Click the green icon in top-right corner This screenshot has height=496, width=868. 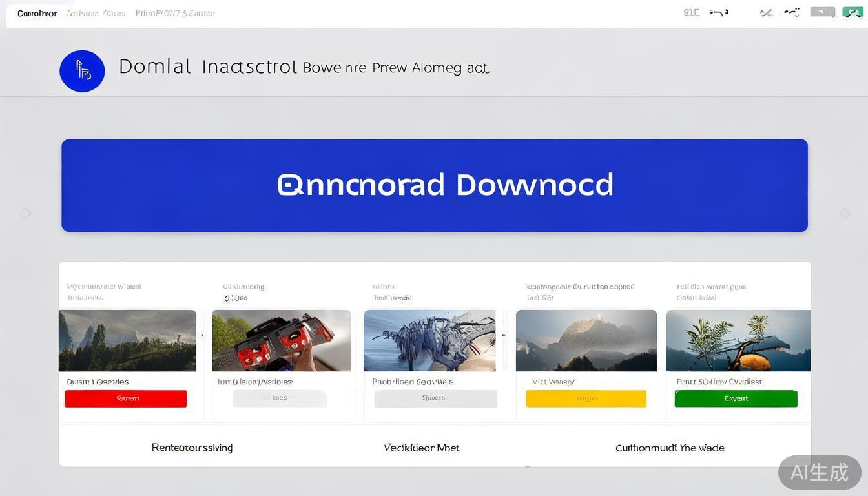click(852, 12)
